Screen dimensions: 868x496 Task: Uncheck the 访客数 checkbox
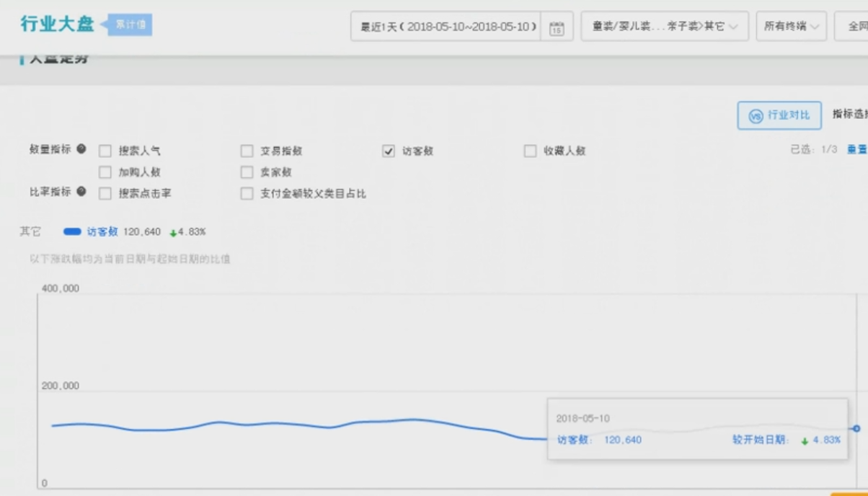(389, 151)
